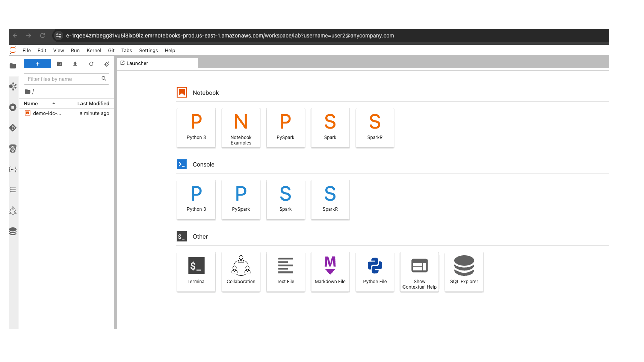
Task: Open the EMR clusters sidebar icon
Action: (x=13, y=86)
